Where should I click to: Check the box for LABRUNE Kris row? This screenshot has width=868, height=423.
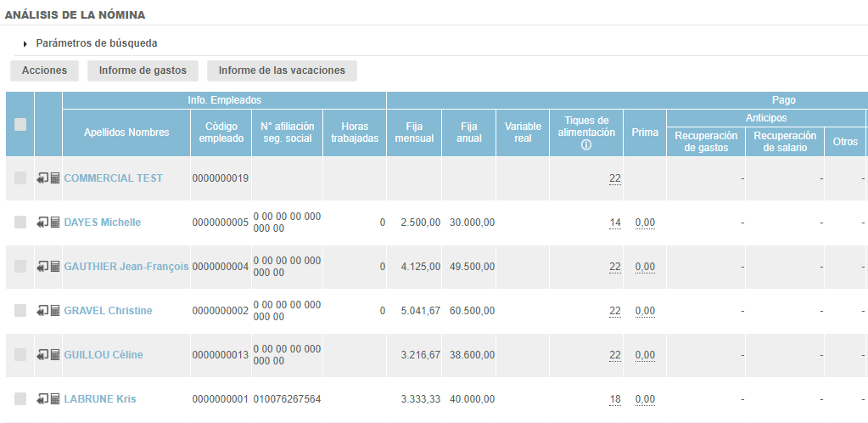coord(20,399)
